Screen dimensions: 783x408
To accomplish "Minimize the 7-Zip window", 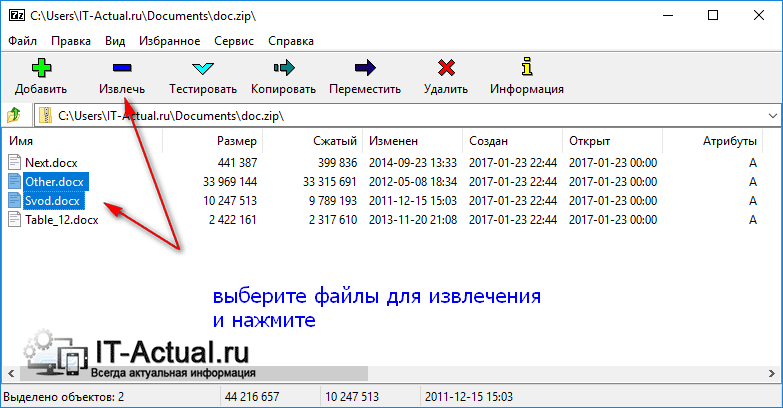I will [x=668, y=15].
